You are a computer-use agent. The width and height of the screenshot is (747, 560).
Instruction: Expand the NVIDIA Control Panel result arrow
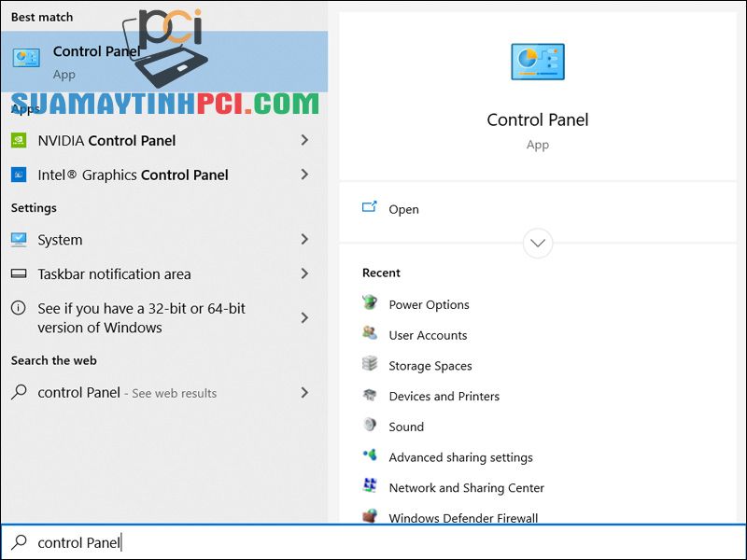[305, 140]
